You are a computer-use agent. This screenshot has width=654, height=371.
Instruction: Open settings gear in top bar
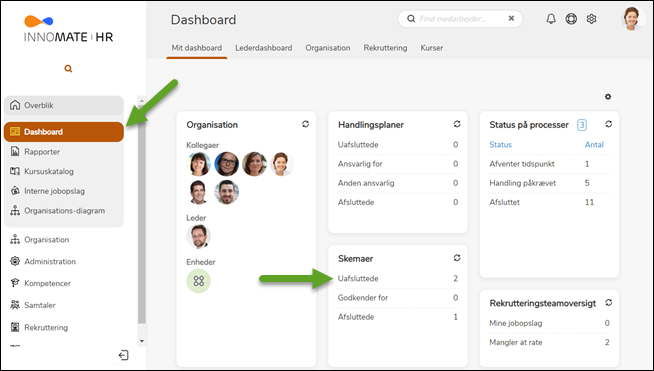coord(591,19)
